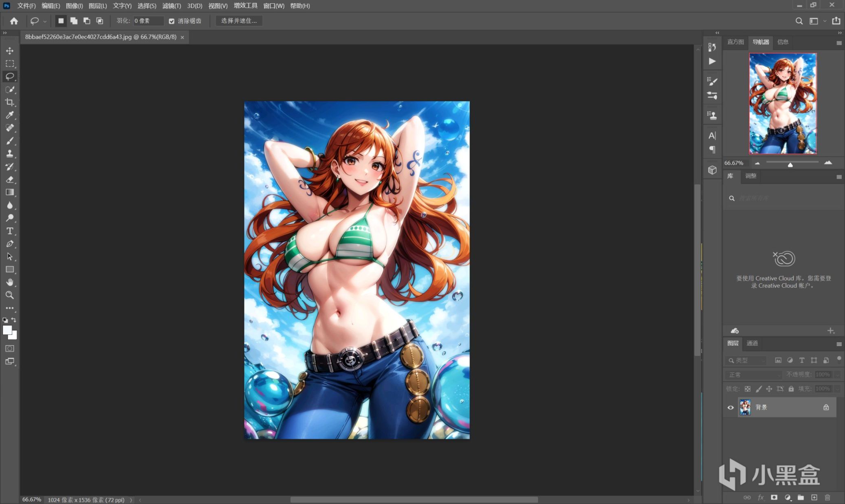Screen dimensions: 845x504
Task: Open the Actions play panel icon
Action: [712, 61]
